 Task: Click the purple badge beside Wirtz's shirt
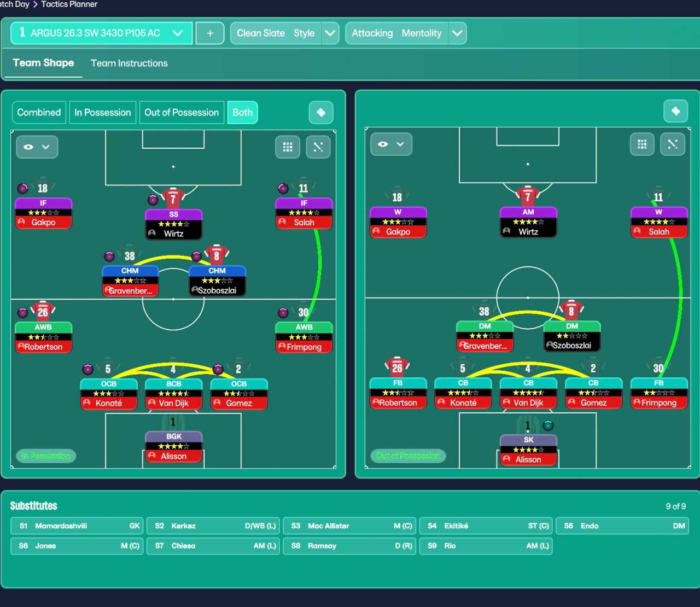[x=153, y=200]
